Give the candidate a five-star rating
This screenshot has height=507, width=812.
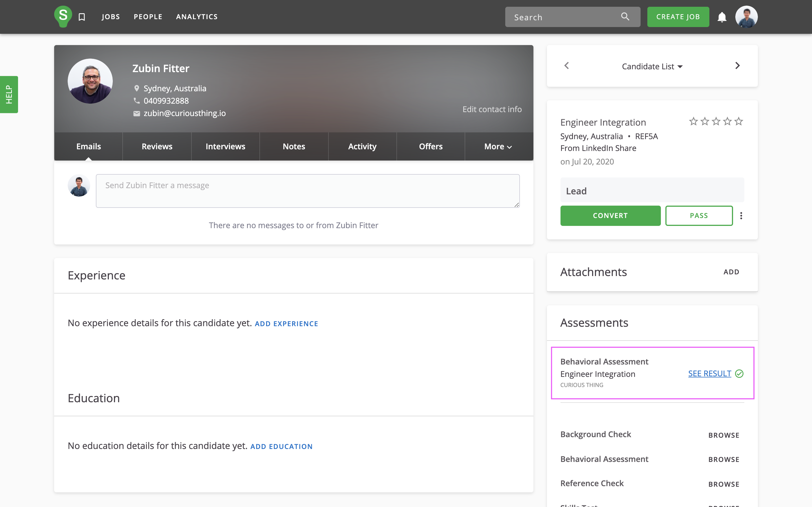738,121
